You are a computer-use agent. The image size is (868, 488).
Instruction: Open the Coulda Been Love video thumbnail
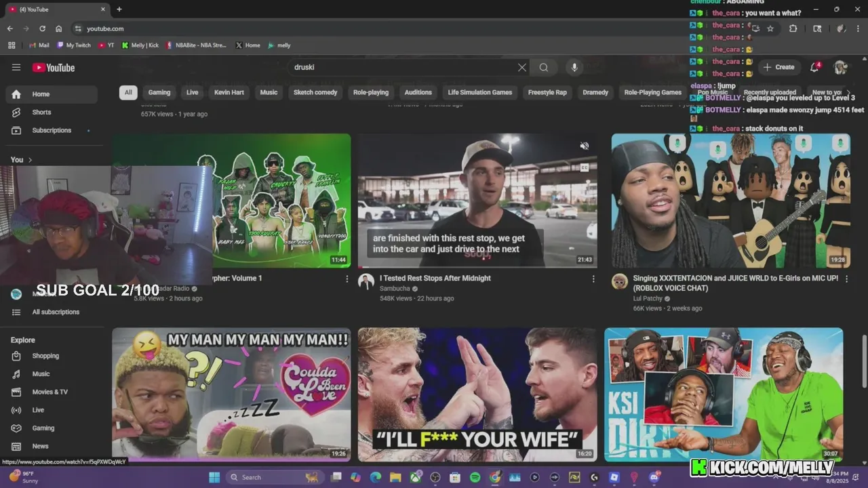coord(231,394)
